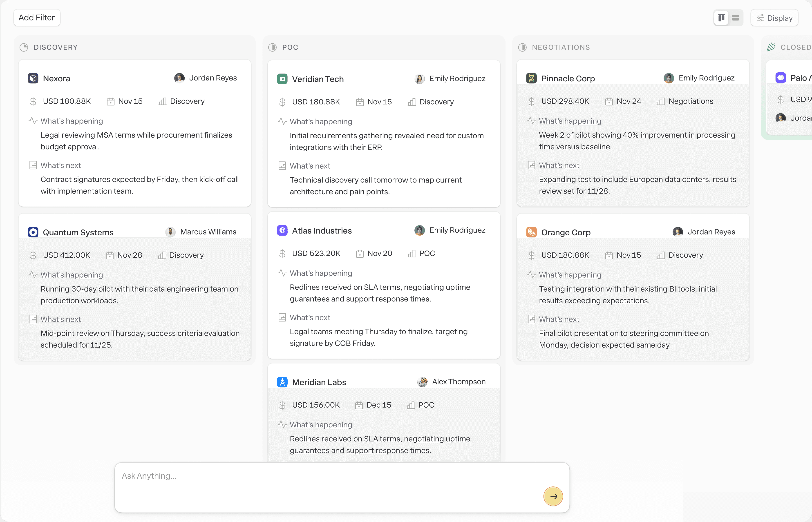Image resolution: width=812 pixels, height=522 pixels.
Task: Click the Orange Corp logo icon
Action: pyautogui.click(x=531, y=232)
